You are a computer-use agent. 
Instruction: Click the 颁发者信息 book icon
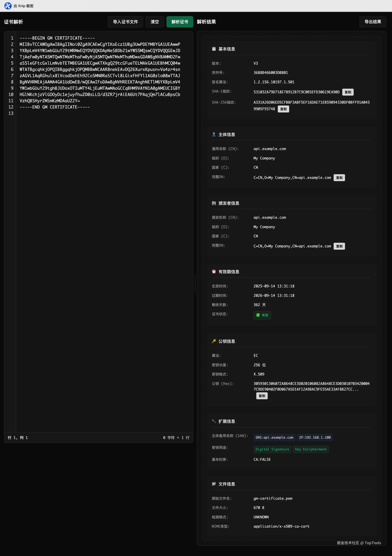(214, 203)
